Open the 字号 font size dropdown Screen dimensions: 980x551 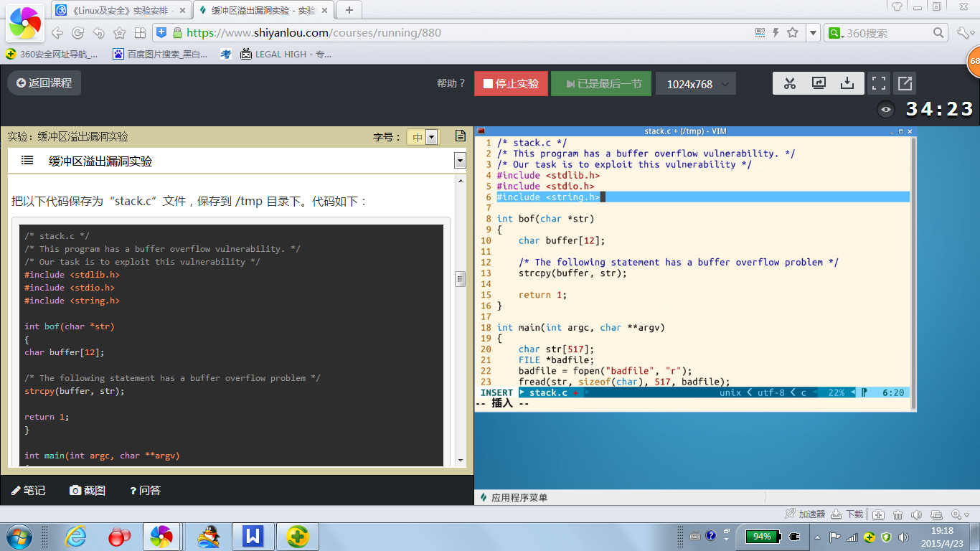tap(422, 137)
